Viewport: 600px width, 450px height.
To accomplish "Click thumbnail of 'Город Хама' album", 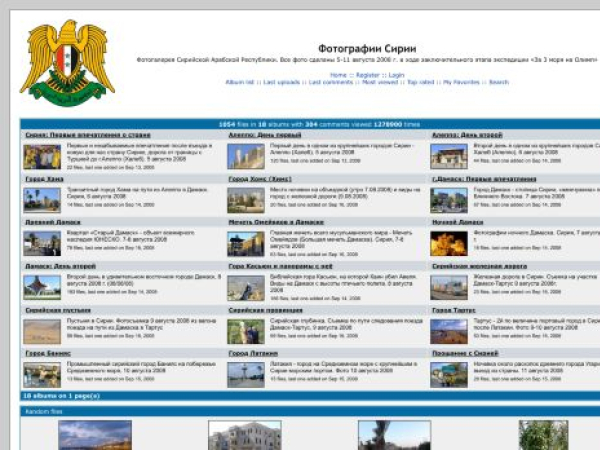I will [42, 200].
